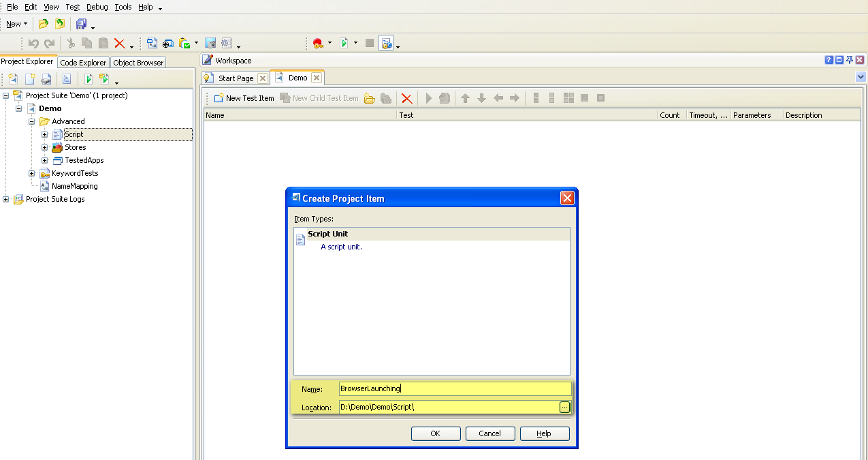Viewport: 868px width, 460px height.
Task: Click the pin icon in the Workspace panel
Action: [848, 60]
